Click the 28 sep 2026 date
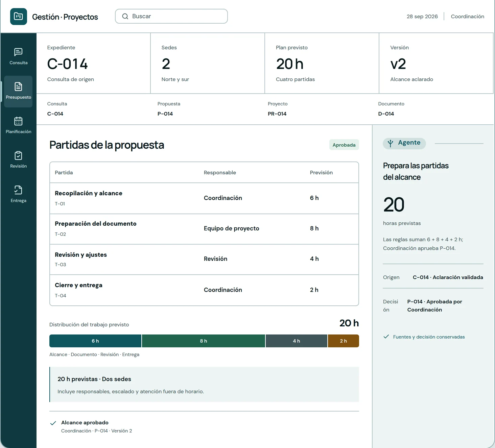The width and height of the screenshot is (495, 448). (422, 16)
